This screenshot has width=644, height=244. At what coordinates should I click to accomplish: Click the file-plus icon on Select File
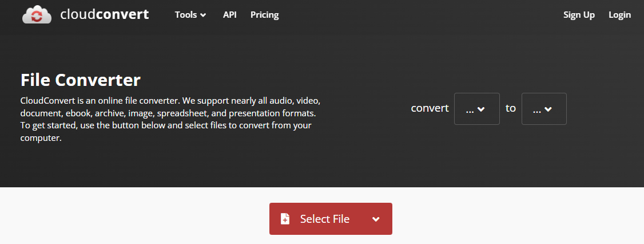(x=285, y=219)
